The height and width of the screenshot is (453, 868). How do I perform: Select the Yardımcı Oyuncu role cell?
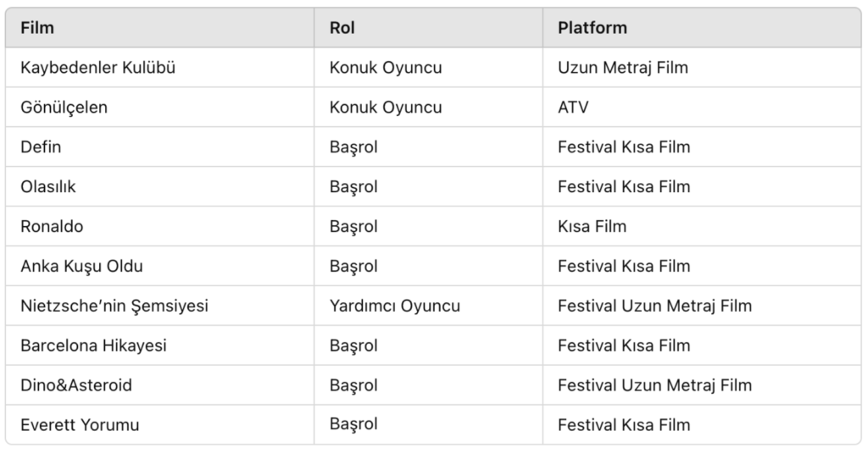[395, 306]
